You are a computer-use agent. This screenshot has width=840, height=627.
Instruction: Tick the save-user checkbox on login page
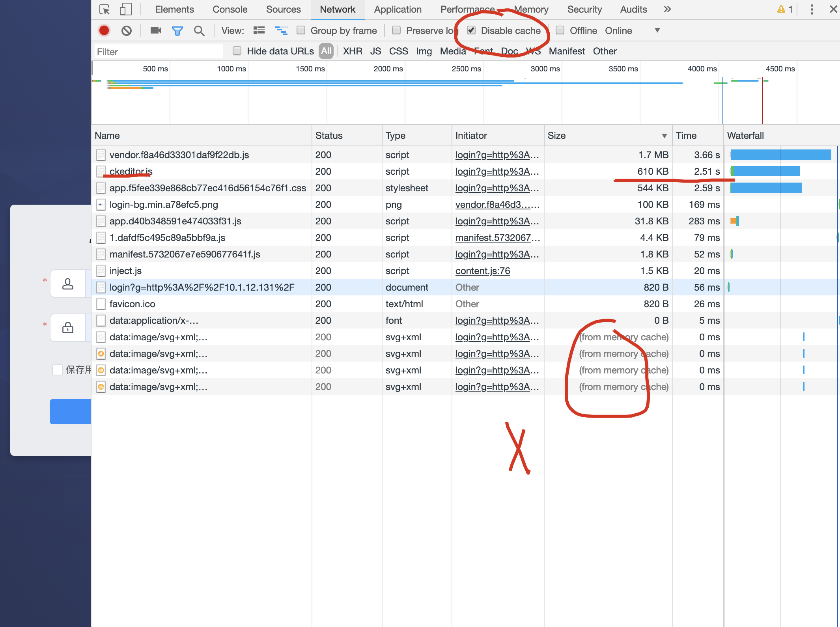pos(58,369)
